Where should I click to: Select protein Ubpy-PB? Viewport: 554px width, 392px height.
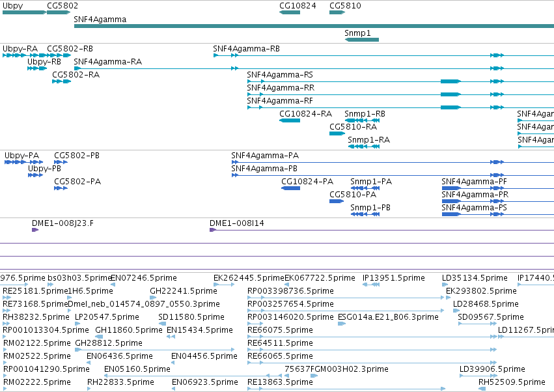coord(44,169)
